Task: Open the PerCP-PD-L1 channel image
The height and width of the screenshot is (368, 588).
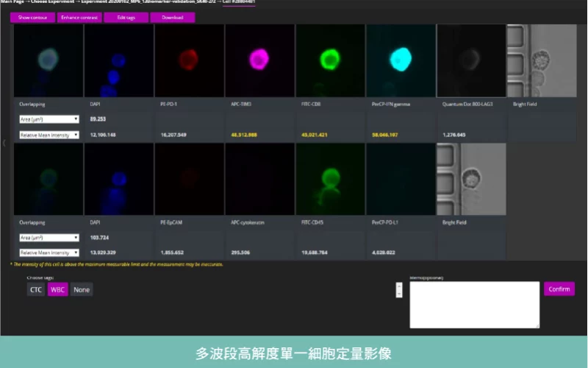Action: [401, 179]
